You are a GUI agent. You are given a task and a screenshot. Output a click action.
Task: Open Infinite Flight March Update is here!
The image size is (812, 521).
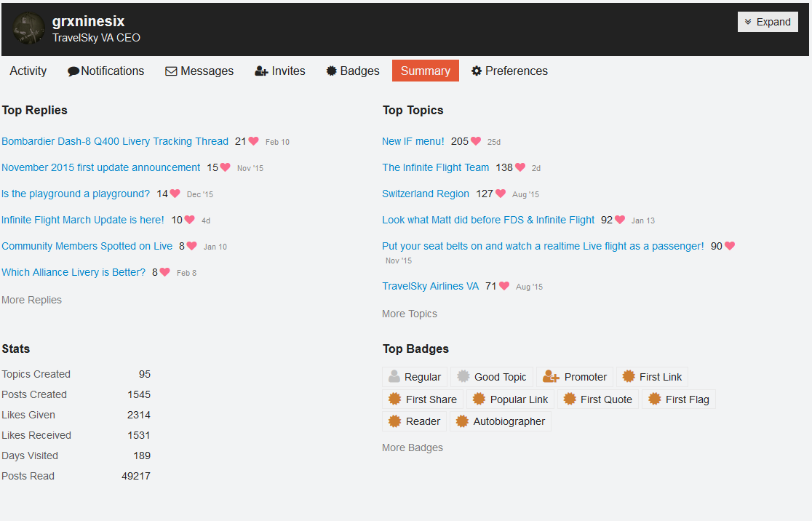(x=83, y=220)
